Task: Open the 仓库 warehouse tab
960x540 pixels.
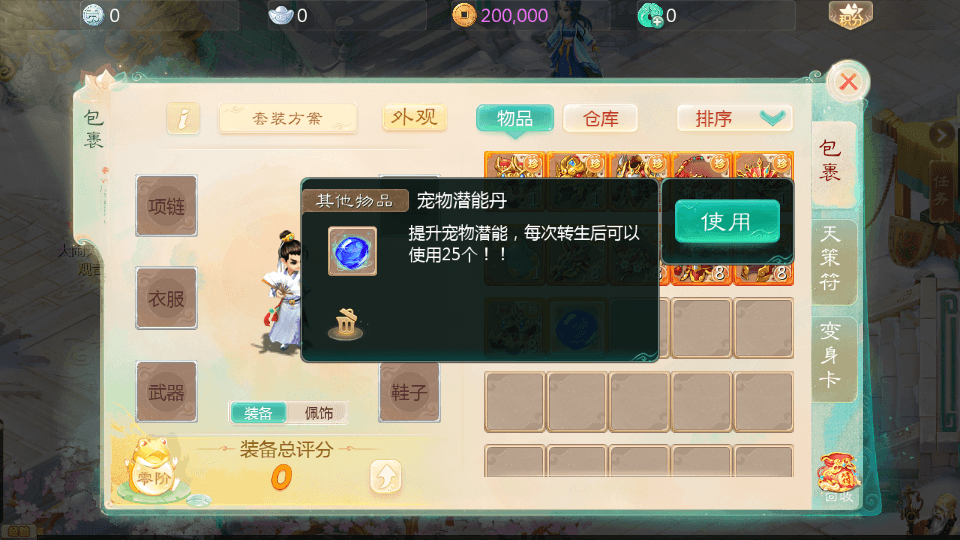Action: coord(601,118)
